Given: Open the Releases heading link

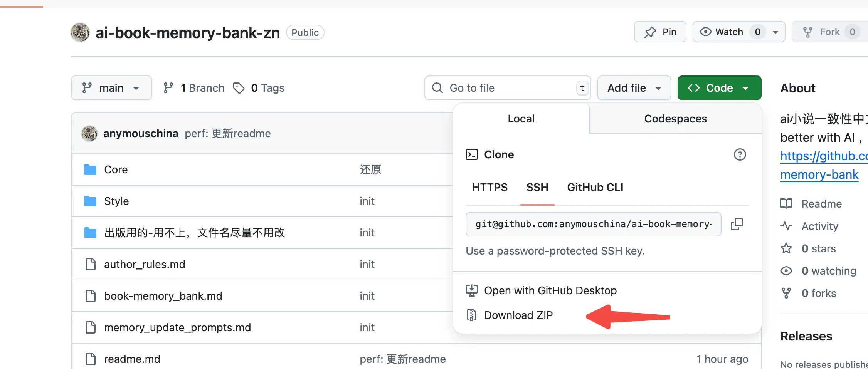Looking at the screenshot, I should click(806, 336).
